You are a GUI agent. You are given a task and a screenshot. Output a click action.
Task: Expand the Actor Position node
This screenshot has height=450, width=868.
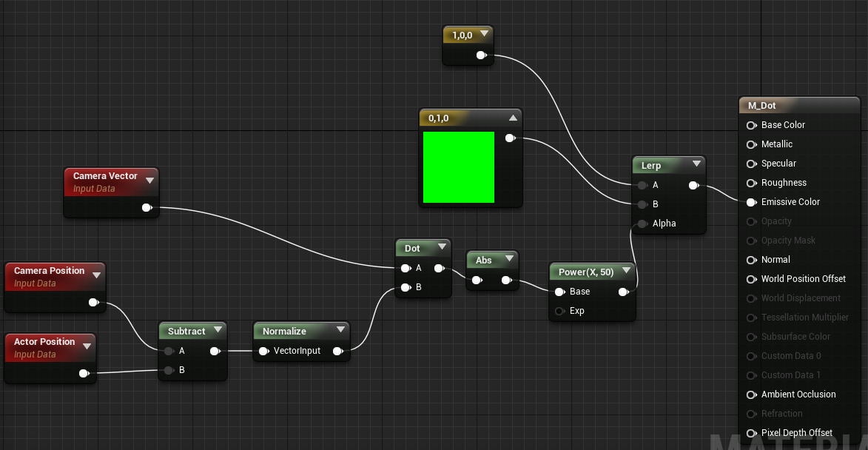click(87, 346)
